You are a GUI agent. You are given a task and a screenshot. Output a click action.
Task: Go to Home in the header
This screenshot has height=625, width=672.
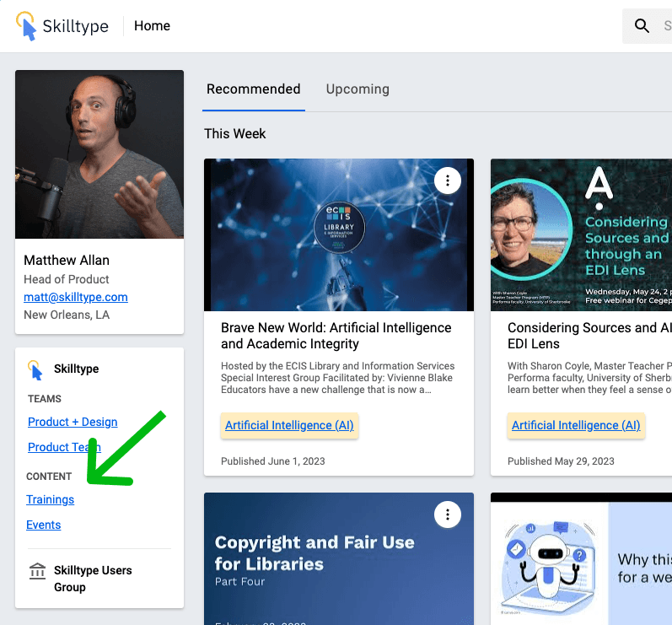tap(152, 25)
